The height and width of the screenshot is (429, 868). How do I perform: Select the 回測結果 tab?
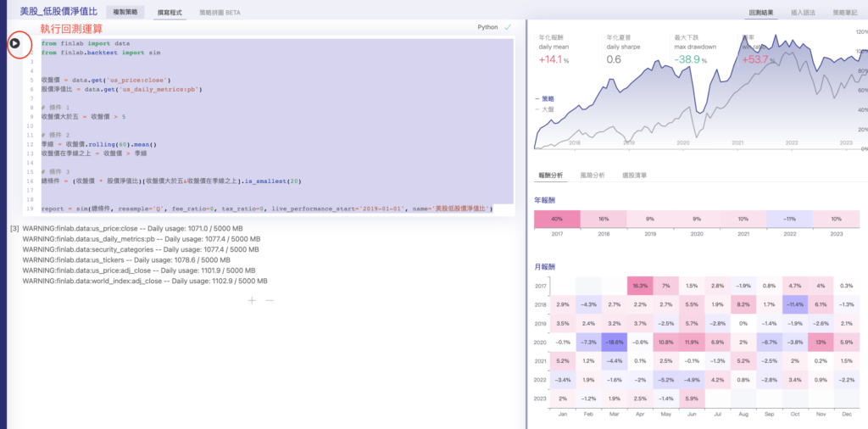(760, 12)
